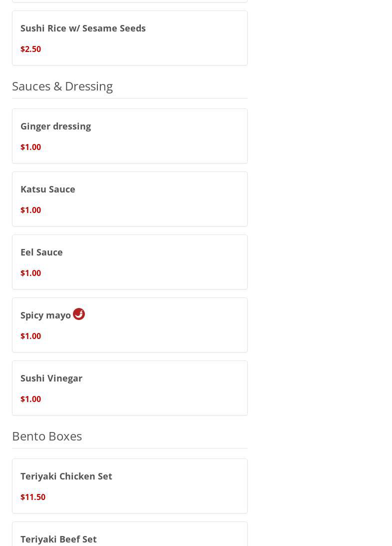Select the Sauces & Dressing section heading
This screenshot has height=546, width=392.
click(x=62, y=86)
